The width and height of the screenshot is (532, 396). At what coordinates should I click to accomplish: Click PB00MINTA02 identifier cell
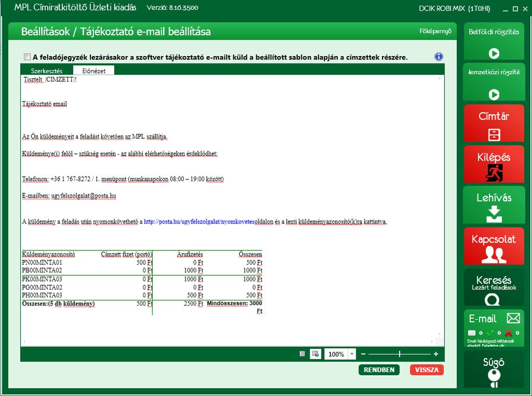[42, 270]
